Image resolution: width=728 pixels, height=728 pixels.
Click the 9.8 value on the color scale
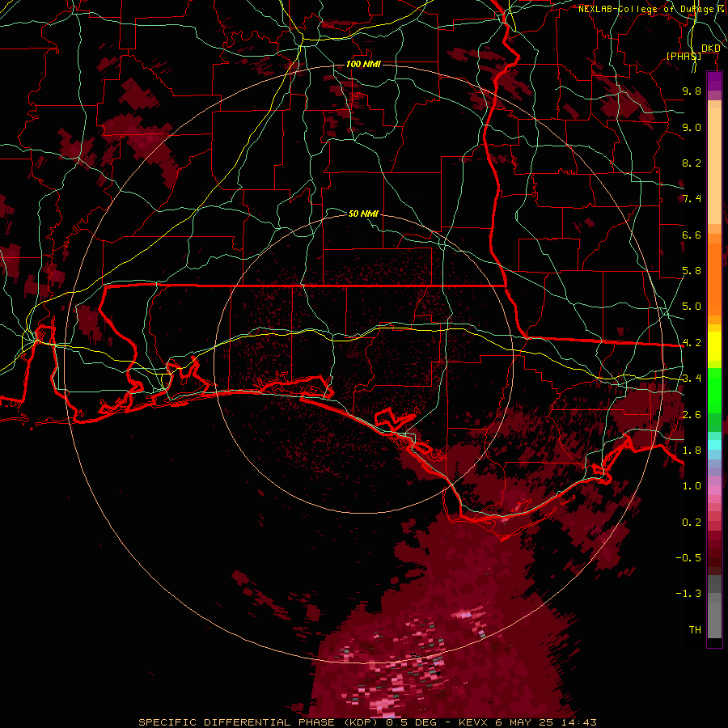pos(692,91)
